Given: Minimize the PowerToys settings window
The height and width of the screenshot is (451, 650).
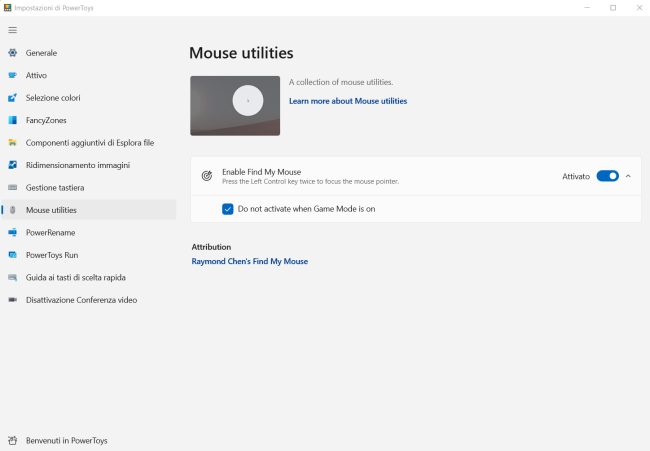Looking at the screenshot, I should 587,7.
